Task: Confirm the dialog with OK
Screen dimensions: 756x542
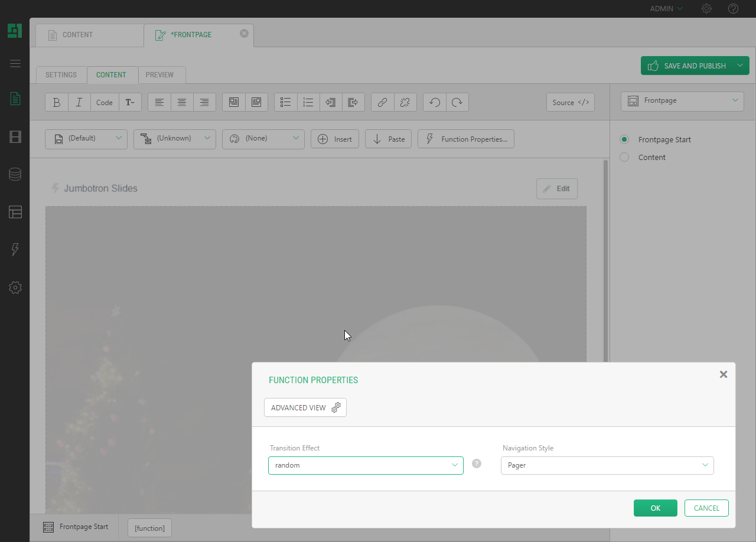Action: (655, 508)
